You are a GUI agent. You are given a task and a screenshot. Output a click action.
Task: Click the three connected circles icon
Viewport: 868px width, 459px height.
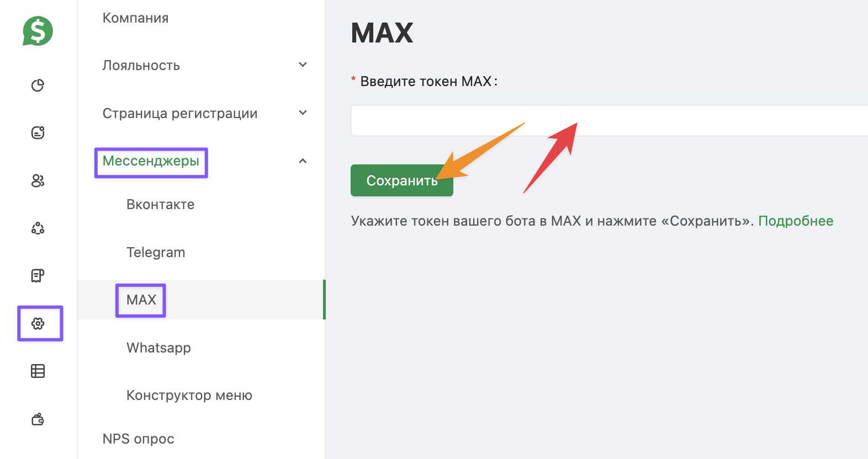click(x=38, y=228)
